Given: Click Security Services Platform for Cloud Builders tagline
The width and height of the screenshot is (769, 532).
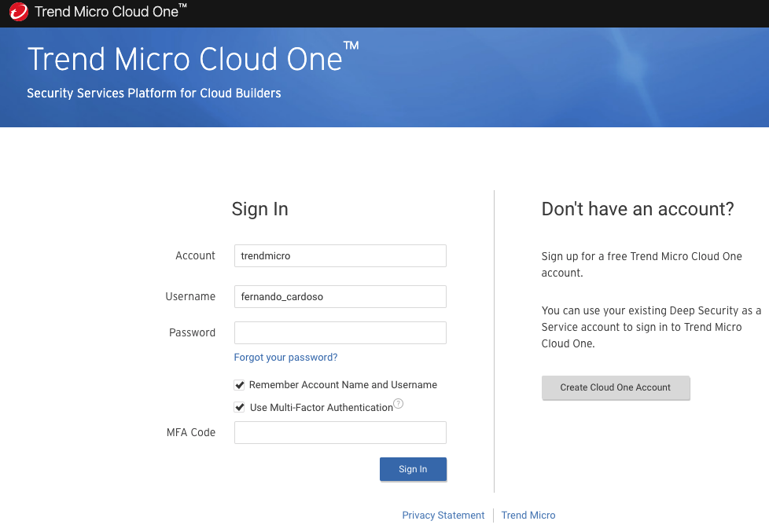Looking at the screenshot, I should coord(154,94).
